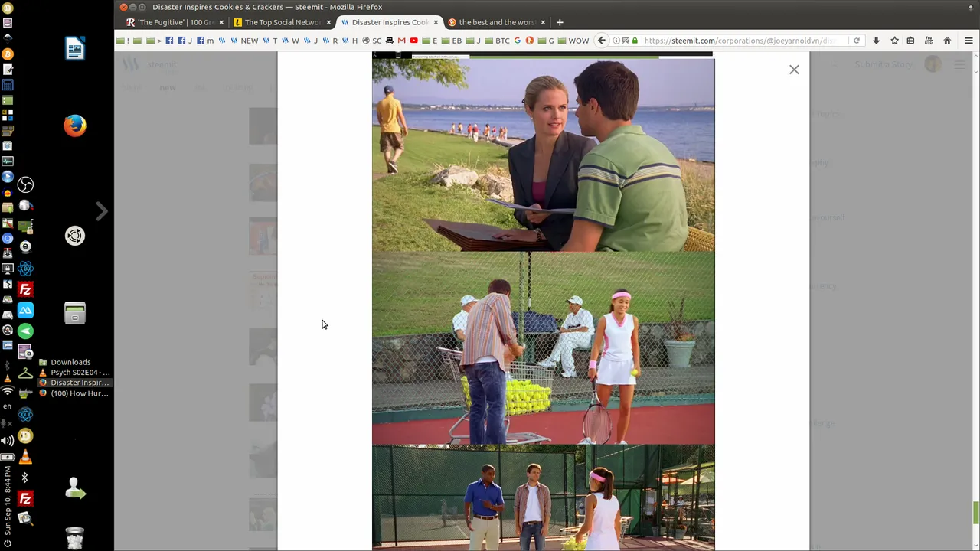Open the red FileZilla icon below the webcam

[25, 289]
